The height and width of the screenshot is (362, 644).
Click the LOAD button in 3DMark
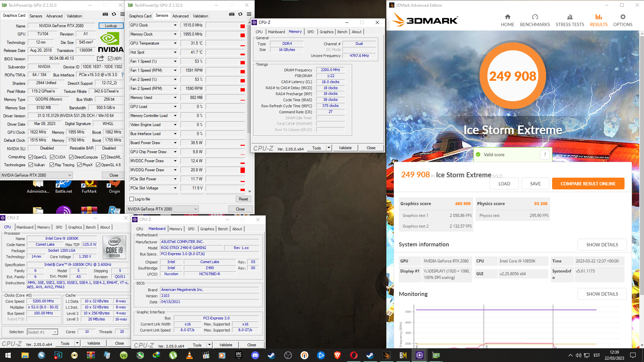[504, 184]
